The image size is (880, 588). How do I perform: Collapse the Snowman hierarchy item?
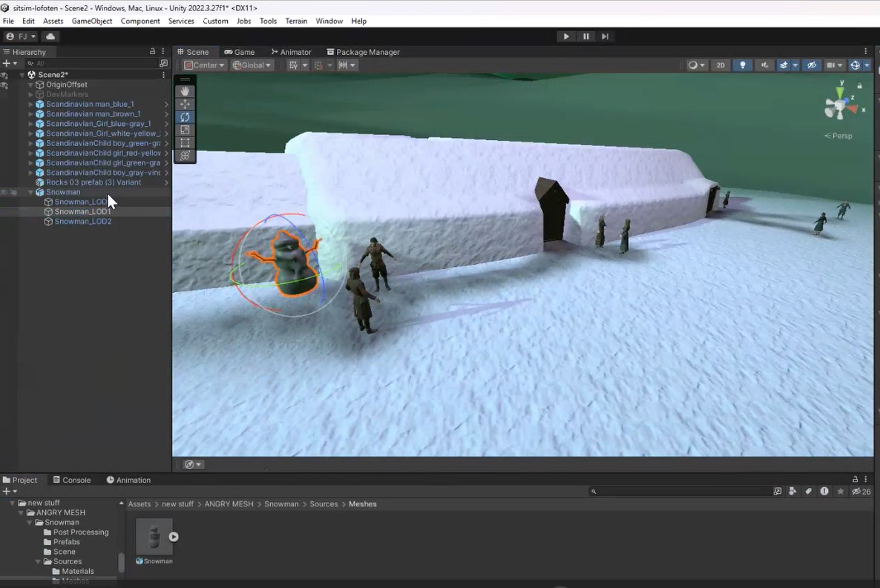tap(30, 192)
